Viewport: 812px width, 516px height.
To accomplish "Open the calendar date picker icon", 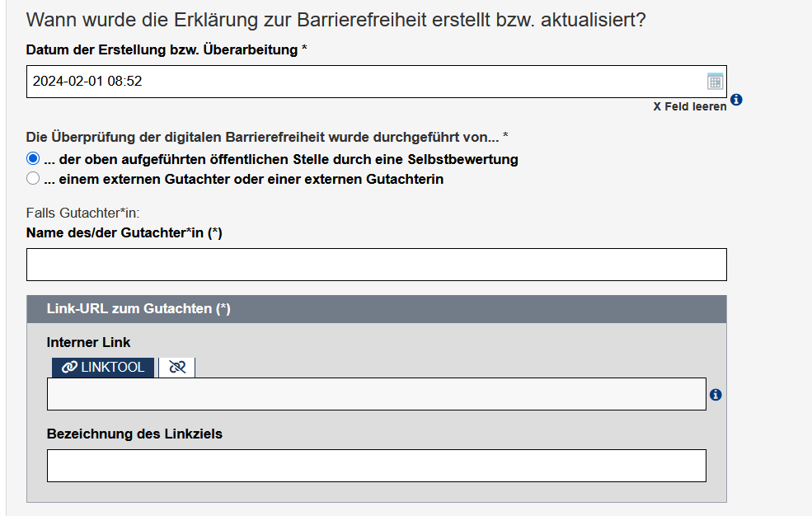I will pyautogui.click(x=714, y=81).
